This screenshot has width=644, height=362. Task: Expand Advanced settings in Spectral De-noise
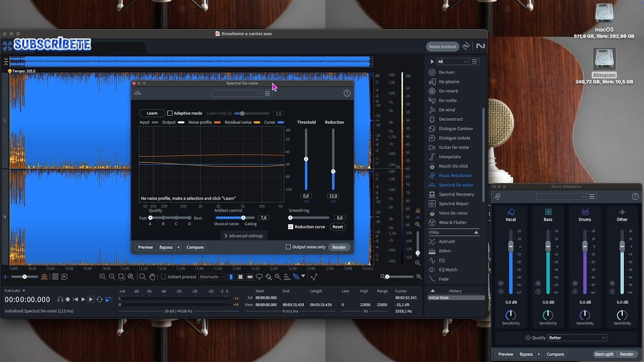tap(244, 236)
